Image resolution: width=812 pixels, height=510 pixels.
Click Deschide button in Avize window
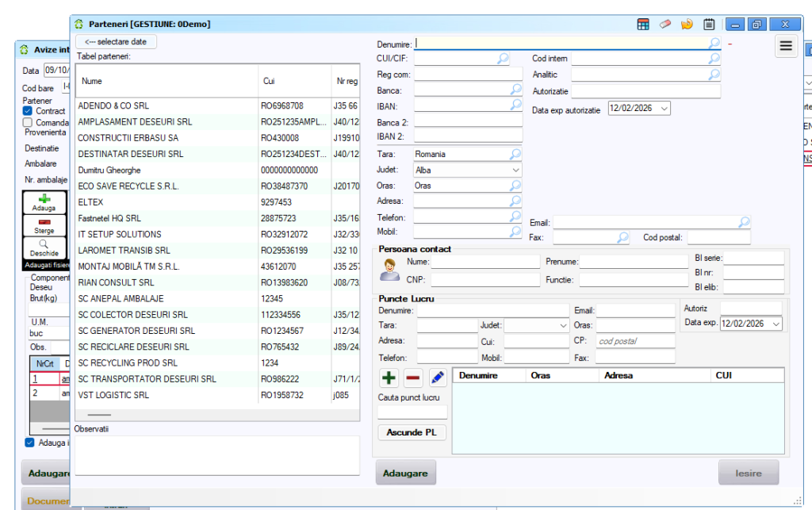pyautogui.click(x=44, y=247)
